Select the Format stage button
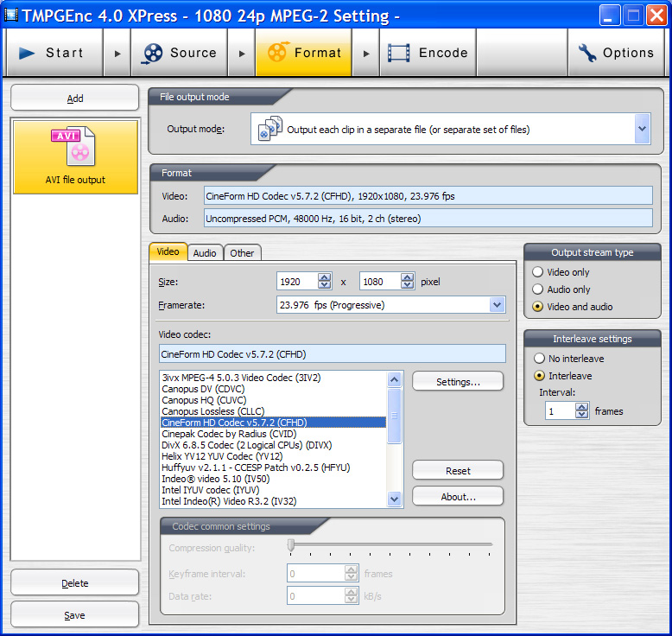This screenshot has height=636, width=672. [304, 53]
